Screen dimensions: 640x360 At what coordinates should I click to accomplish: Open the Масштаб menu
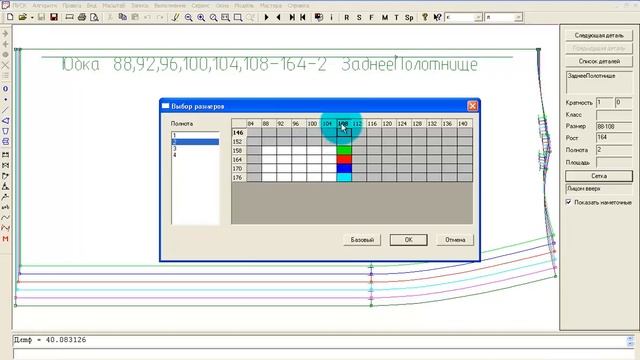113,6
